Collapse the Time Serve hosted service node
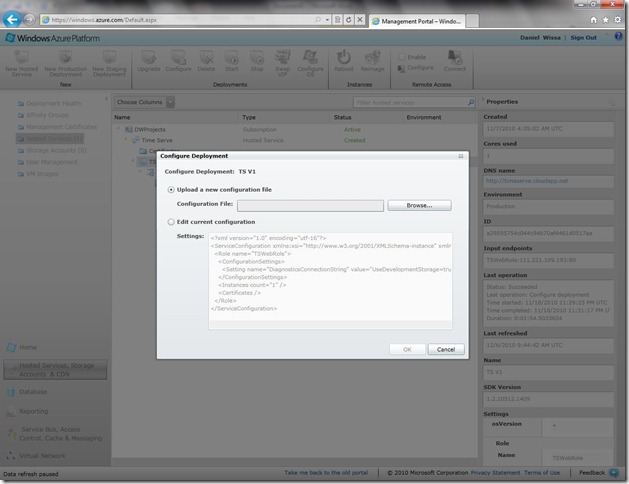The height and width of the screenshot is (484, 629). pos(127,141)
